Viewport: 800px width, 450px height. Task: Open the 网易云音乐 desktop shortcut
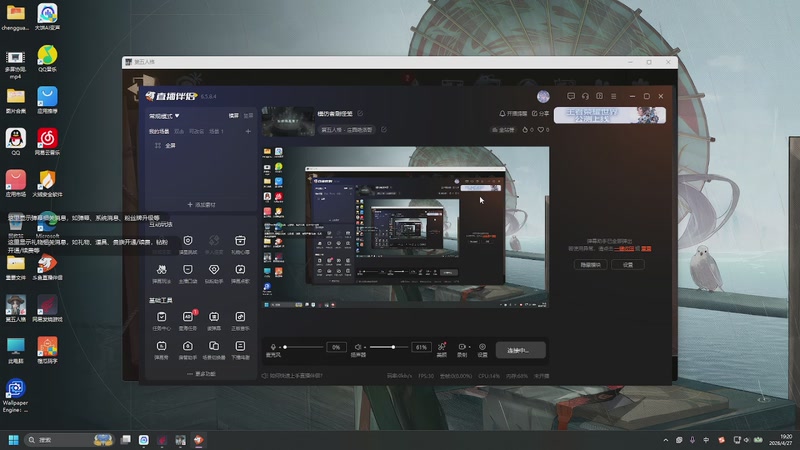47,142
